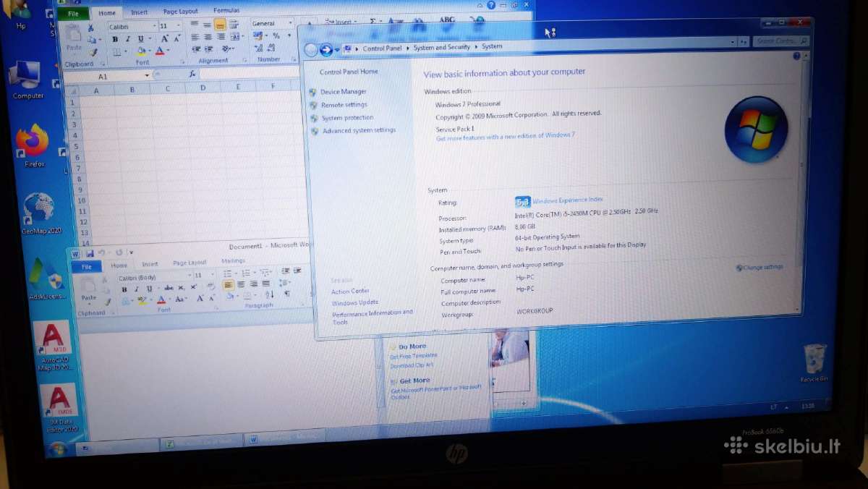The height and width of the screenshot is (489, 868).
Task: Click the Word Text Highlight Color icon
Action: point(144,300)
